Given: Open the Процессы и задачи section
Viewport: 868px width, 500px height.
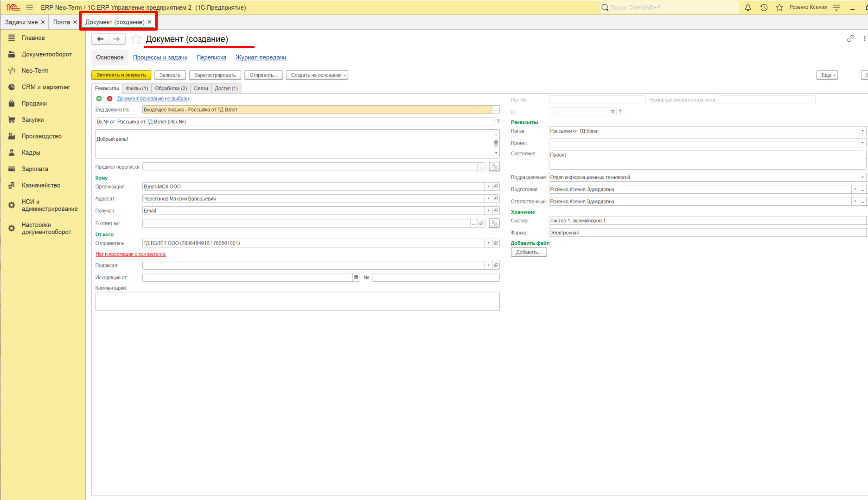Looking at the screenshot, I should click(160, 57).
